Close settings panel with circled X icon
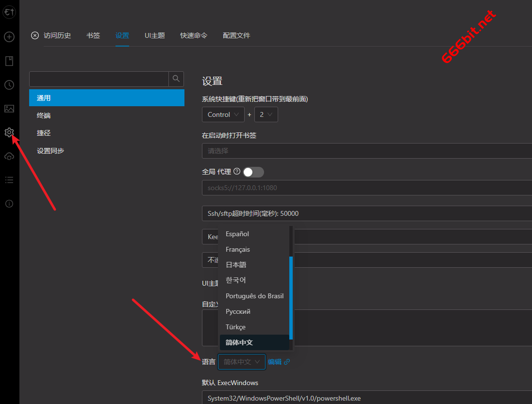The image size is (532, 404). [x=35, y=35]
